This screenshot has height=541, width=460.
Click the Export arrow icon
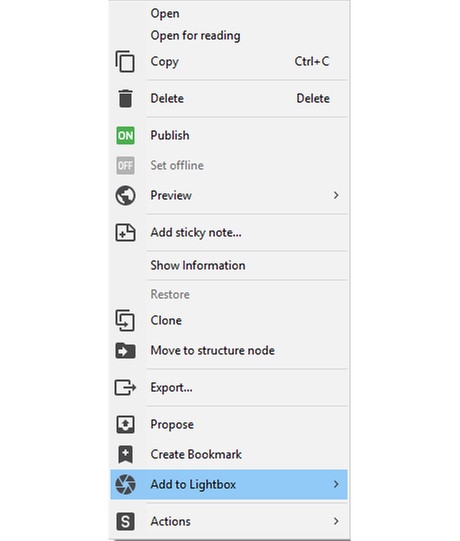click(x=125, y=387)
